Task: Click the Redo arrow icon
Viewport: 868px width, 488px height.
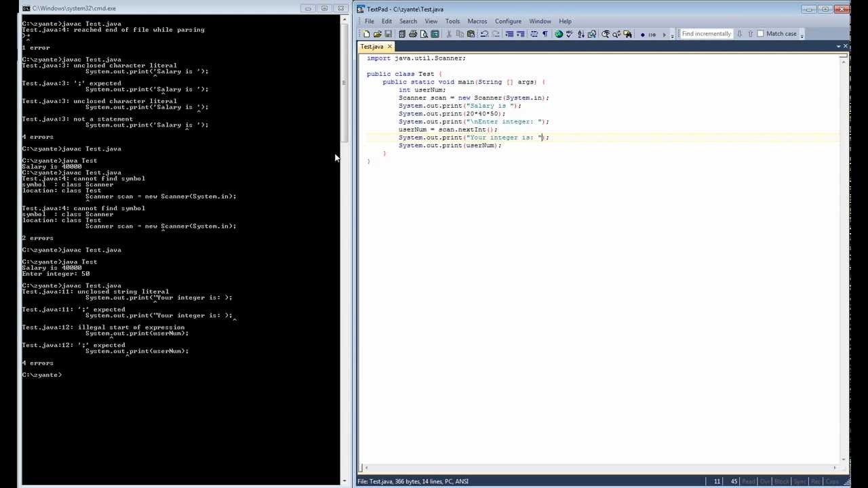Action: (496, 34)
